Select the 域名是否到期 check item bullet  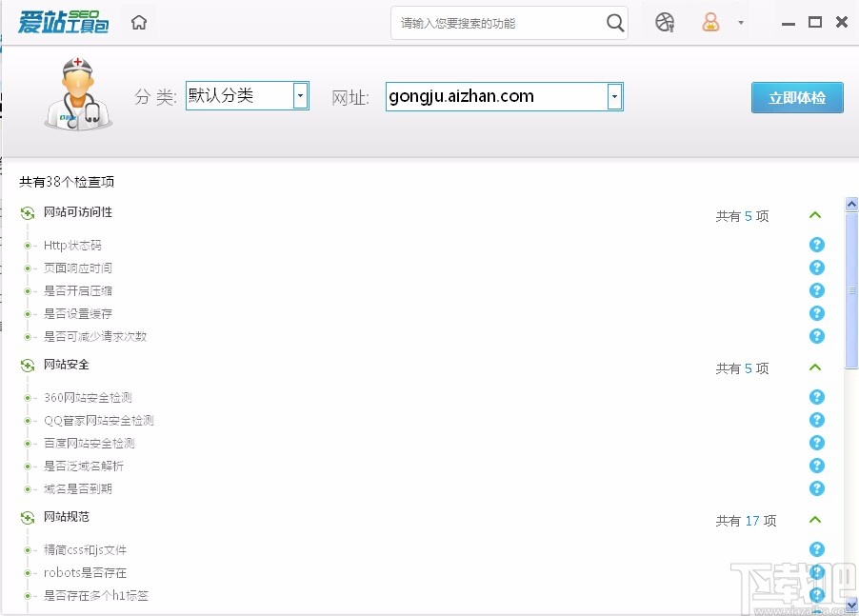point(28,488)
